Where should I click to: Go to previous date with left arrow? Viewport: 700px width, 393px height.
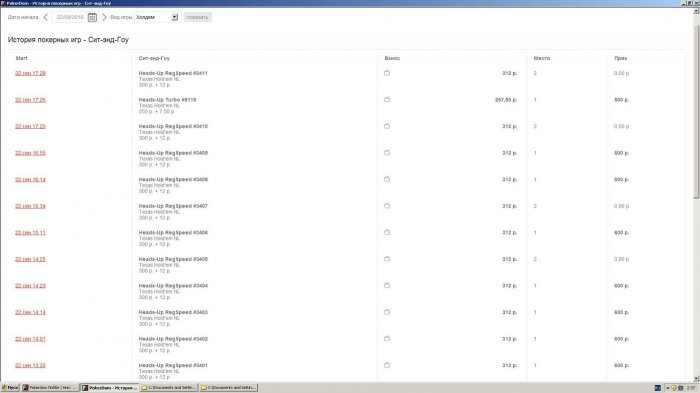(x=46, y=17)
